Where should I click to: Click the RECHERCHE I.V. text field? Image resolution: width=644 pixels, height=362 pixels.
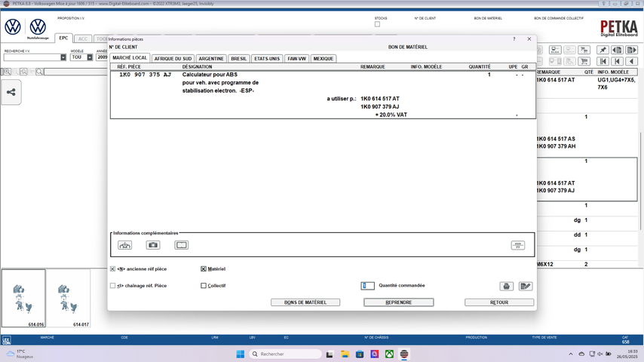[32, 57]
